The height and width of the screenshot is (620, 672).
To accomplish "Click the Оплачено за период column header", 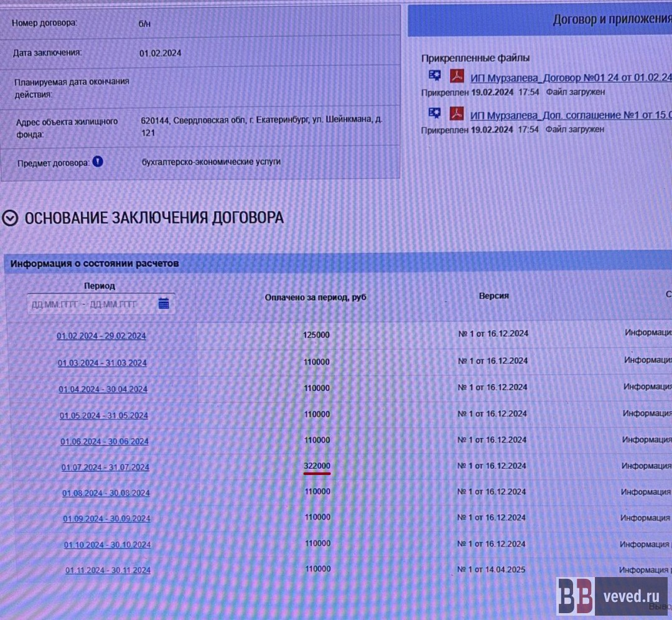I will click(x=315, y=298).
